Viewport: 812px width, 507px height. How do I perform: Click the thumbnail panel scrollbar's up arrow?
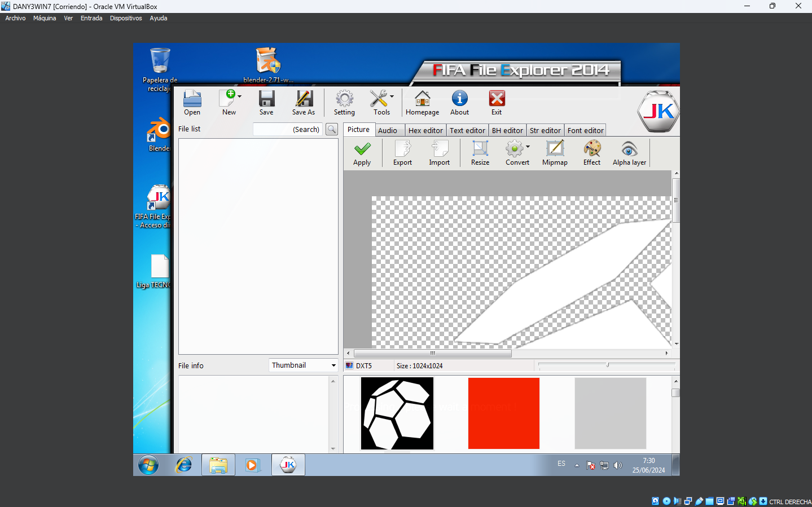pyautogui.click(x=676, y=381)
